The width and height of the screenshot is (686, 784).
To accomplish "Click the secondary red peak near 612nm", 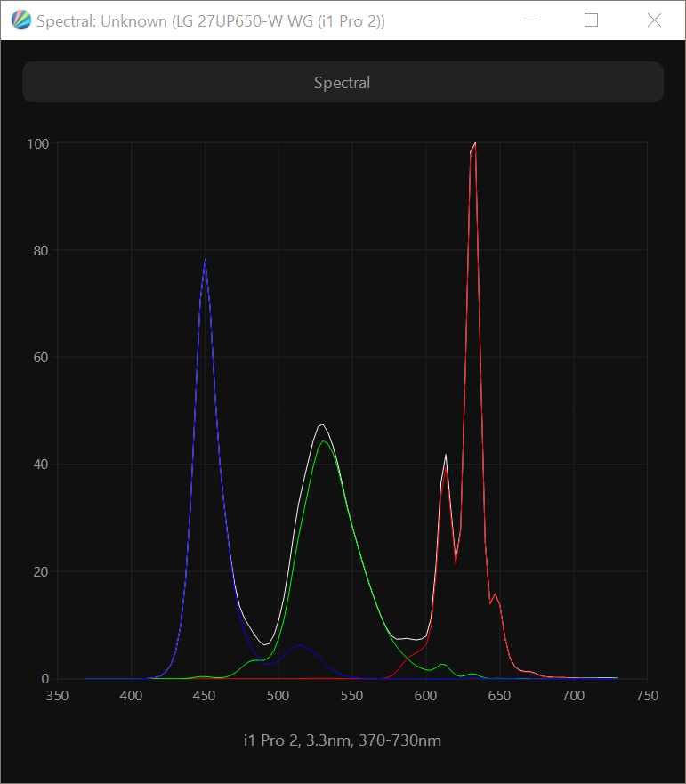I will click(446, 456).
